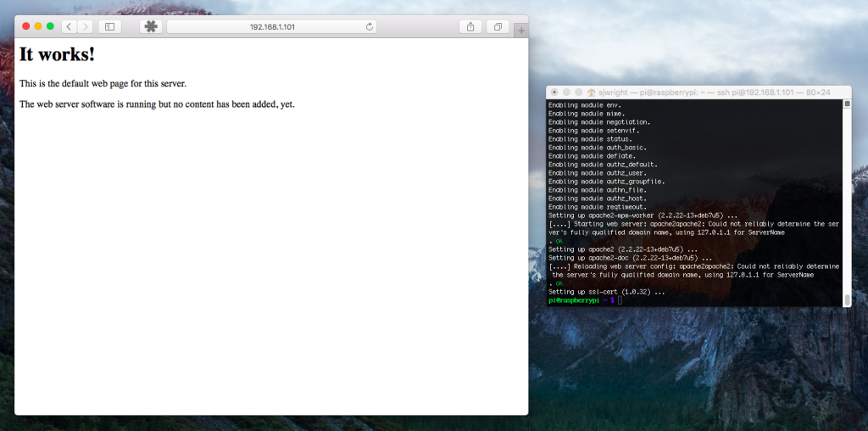The width and height of the screenshot is (868, 431).
Task: Focus the Safari address bar showing 192.168.1.101
Action: 271,26
